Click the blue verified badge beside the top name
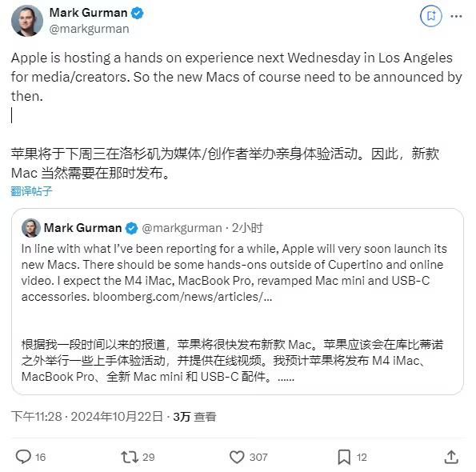Image resolution: width=476 pixels, height=472 pixels. (x=138, y=13)
